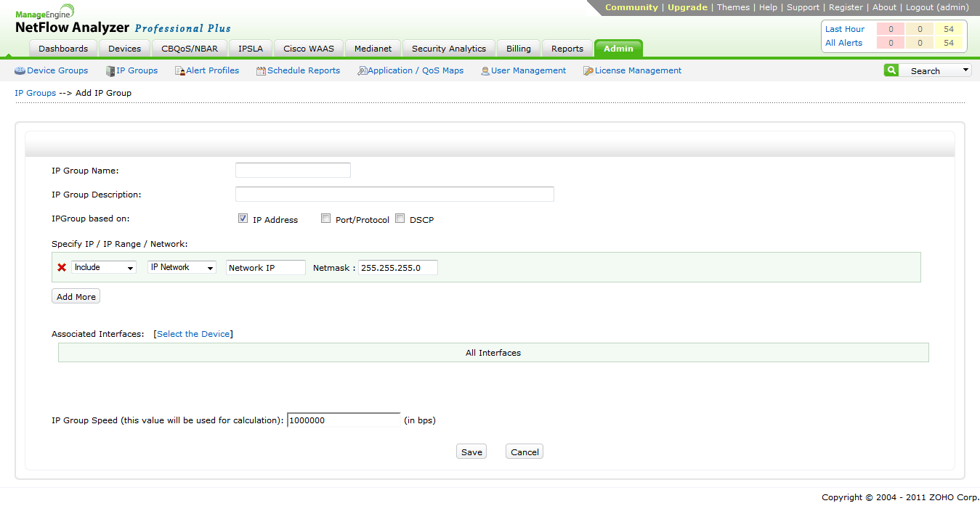The height and width of the screenshot is (506, 980).
Task: Select the Admin tab
Action: [618, 49]
